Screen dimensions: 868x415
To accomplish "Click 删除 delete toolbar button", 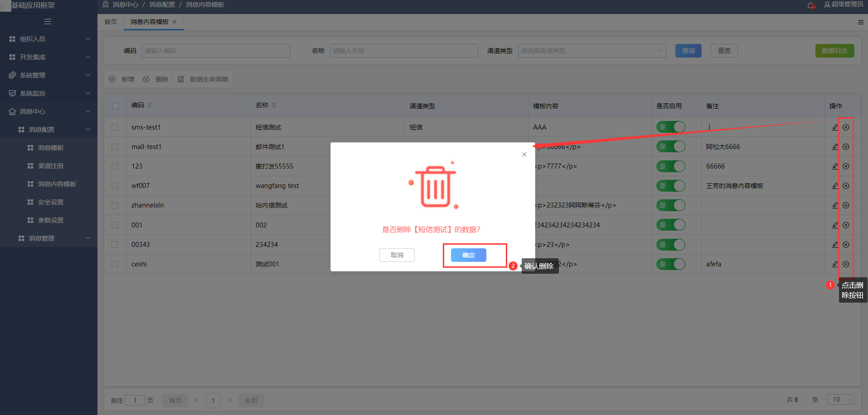I will click(156, 79).
